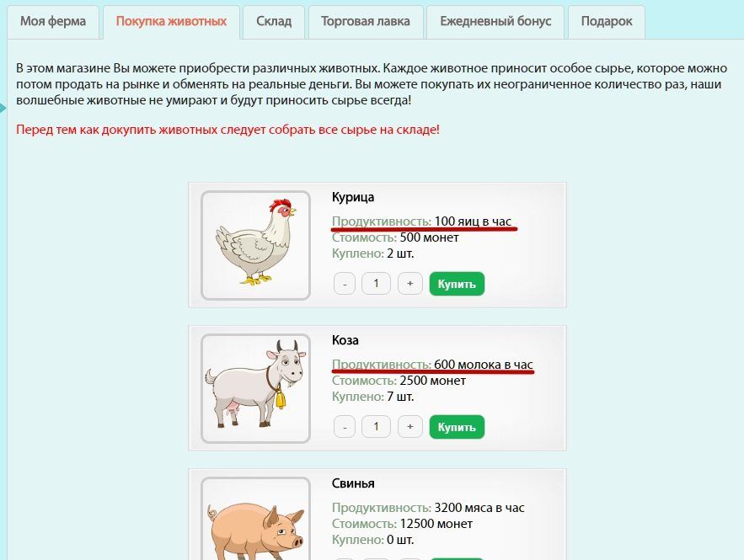Image resolution: width=744 pixels, height=560 pixels.
Task: Increase chicken quantity with plus button
Action: (x=410, y=284)
